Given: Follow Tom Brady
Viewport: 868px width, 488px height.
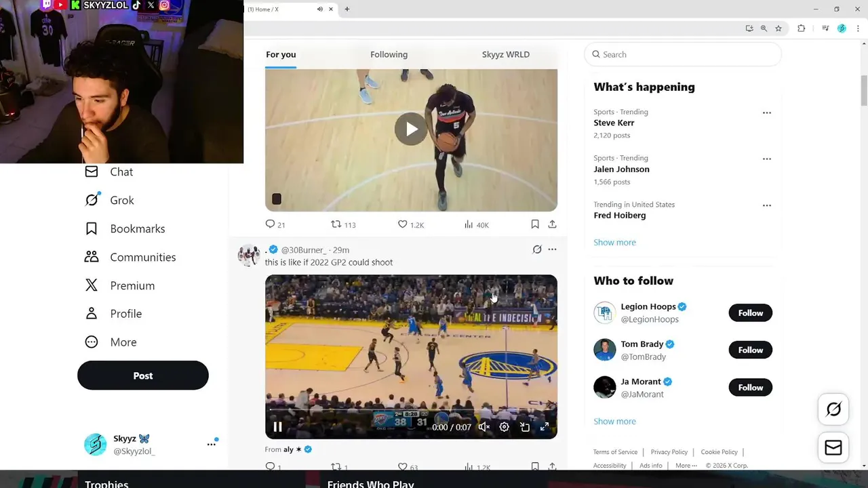Looking at the screenshot, I should 750,350.
